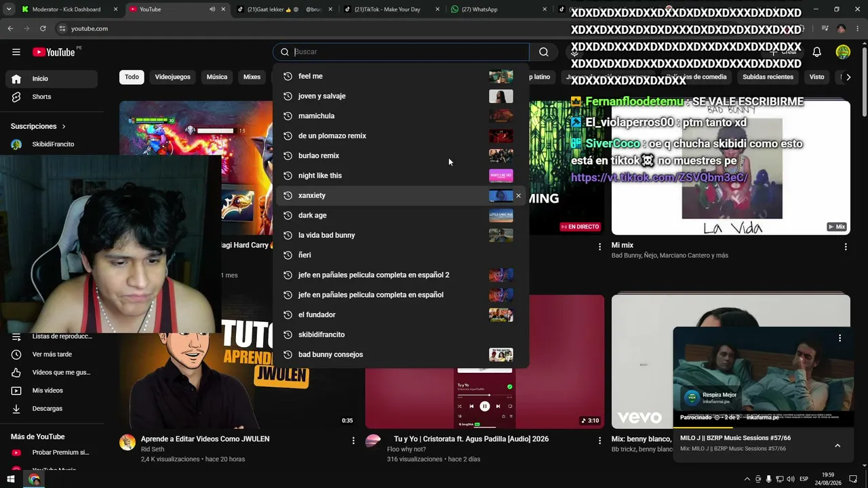
Task: Open Descargas in the sidebar
Action: [x=52, y=409]
